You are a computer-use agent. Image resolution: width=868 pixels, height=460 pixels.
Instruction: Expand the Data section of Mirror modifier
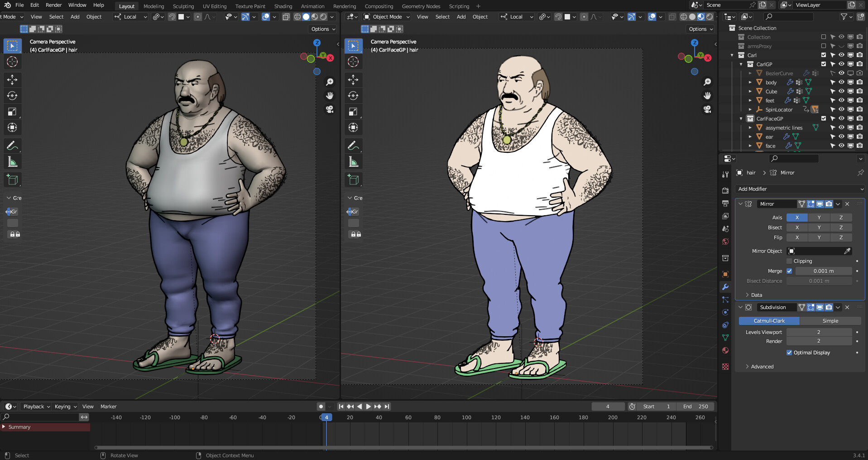point(756,295)
